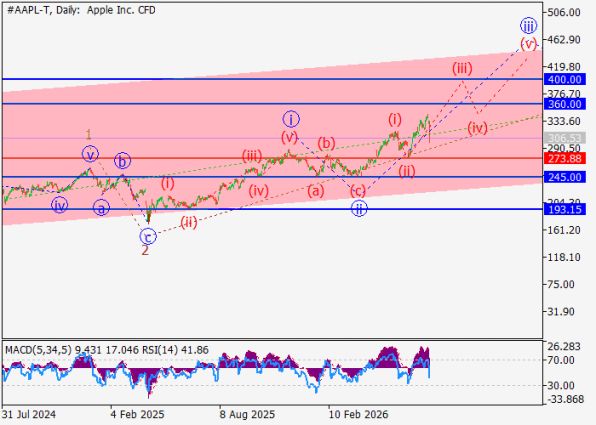Select the circled blue i wave label
The width and height of the screenshot is (596, 425).
tap(291, 120)
